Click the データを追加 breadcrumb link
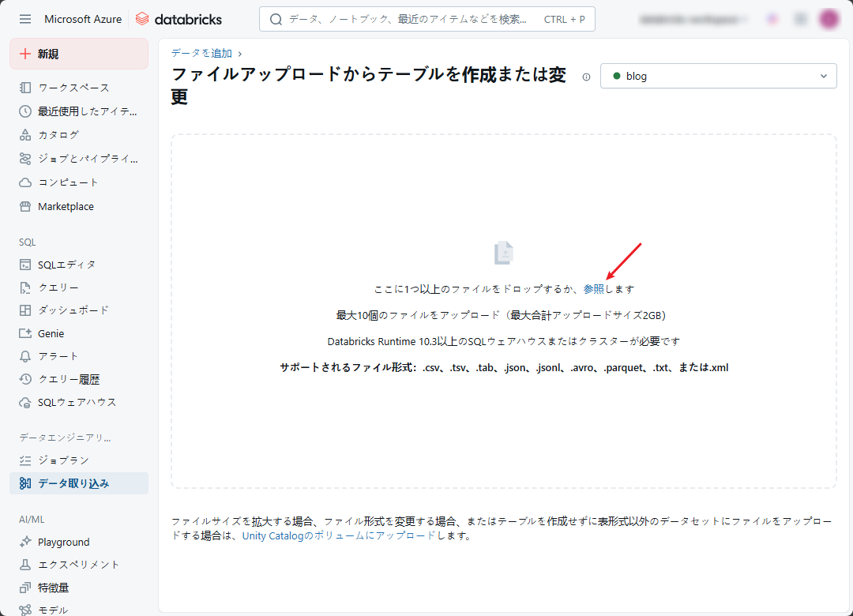Screen dimensions: 853x616 [202, 54]
